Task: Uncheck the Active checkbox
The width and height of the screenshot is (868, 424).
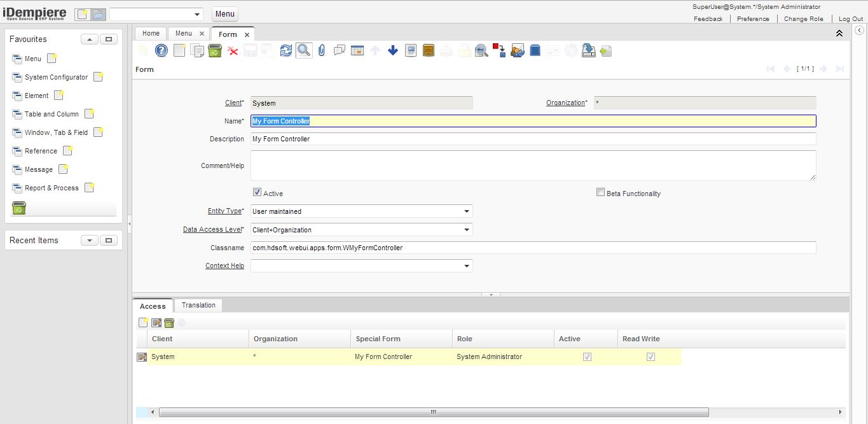Action: [x=257, y=192]
